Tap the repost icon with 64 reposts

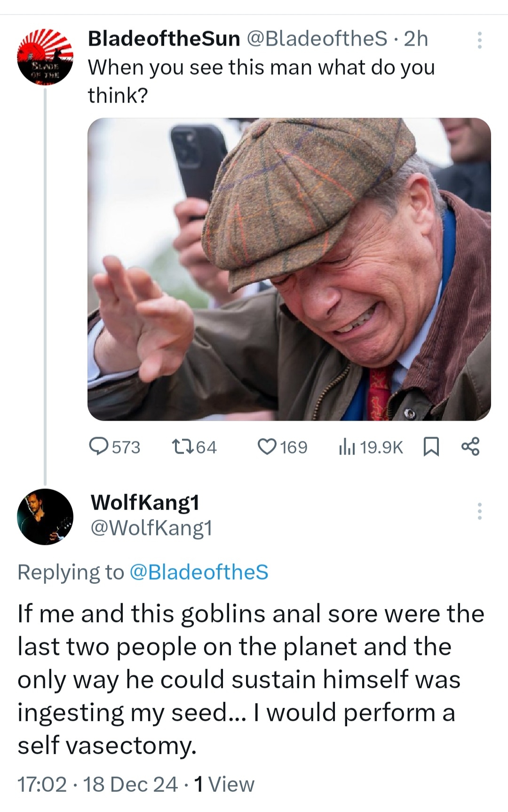[181, 446]
